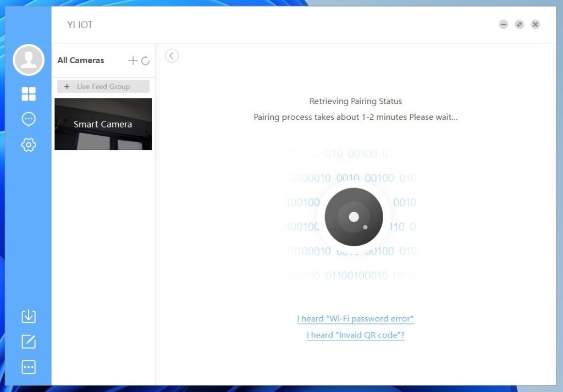Open the more options ellipsis icon
The width and height of the screenshot is (563, 392).
tap(29, 367)
